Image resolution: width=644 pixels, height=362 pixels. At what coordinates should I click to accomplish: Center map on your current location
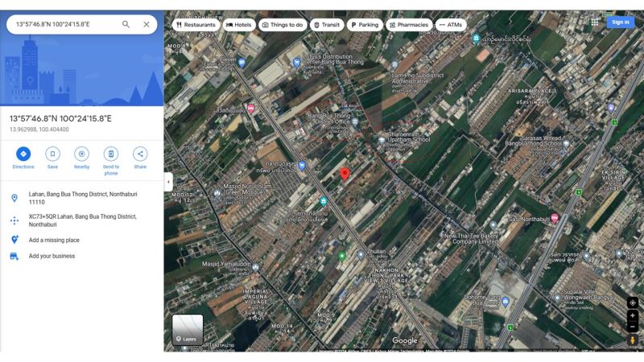click(x=633, y=302)
